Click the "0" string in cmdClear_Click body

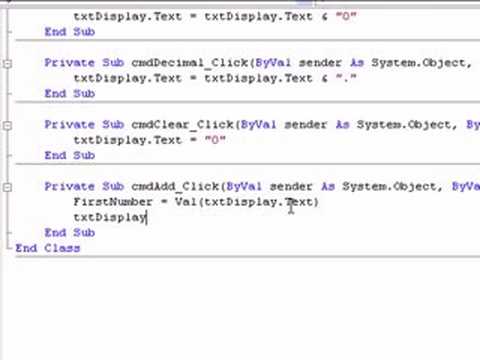point(215,140)
